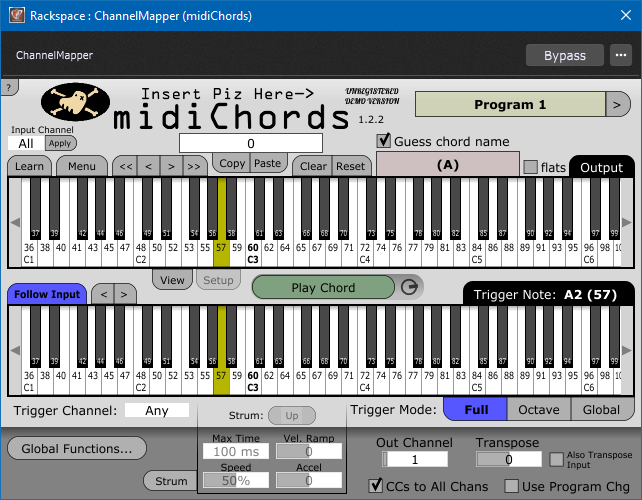Click the Play Chord button
The height and width of the screenshot is (500, 642).
323,287
